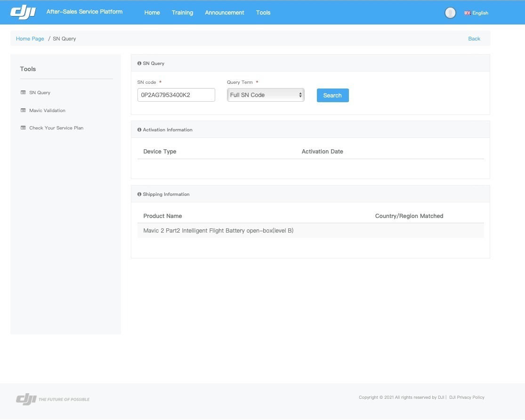This screenshot has height=420, width=525.
Task: Click the Shipping Information info icon
Action: tap(139, 194)
